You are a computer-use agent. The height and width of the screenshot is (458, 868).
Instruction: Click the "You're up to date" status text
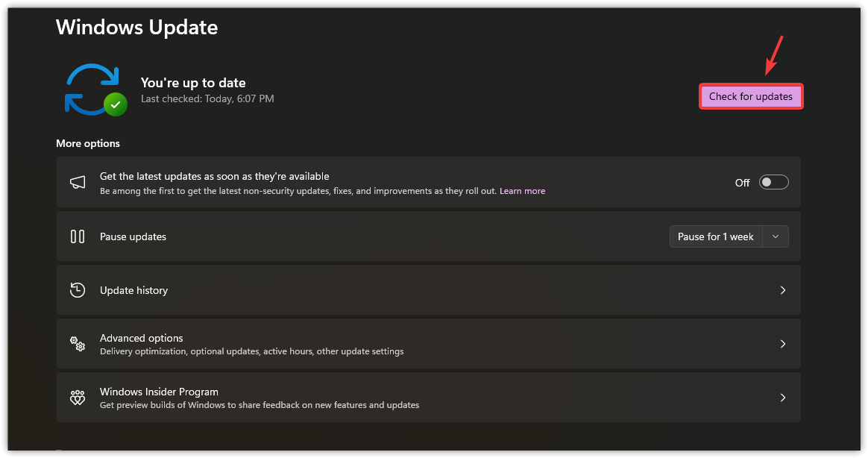193,83
